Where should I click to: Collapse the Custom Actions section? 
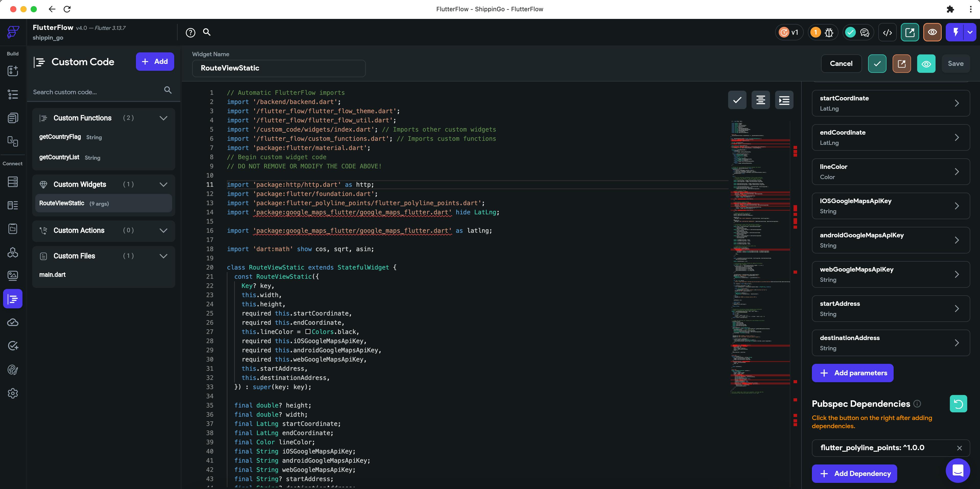pyautogui.click(x=163, y=231)
